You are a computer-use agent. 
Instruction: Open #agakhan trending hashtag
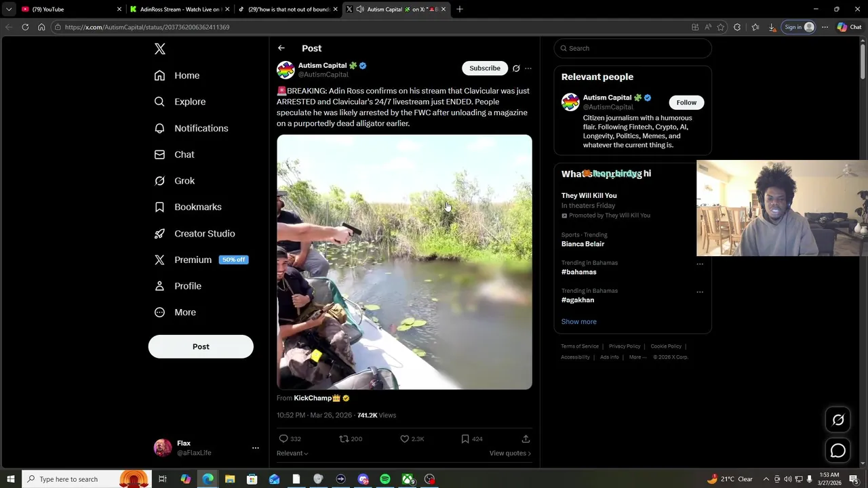[578, 300]
